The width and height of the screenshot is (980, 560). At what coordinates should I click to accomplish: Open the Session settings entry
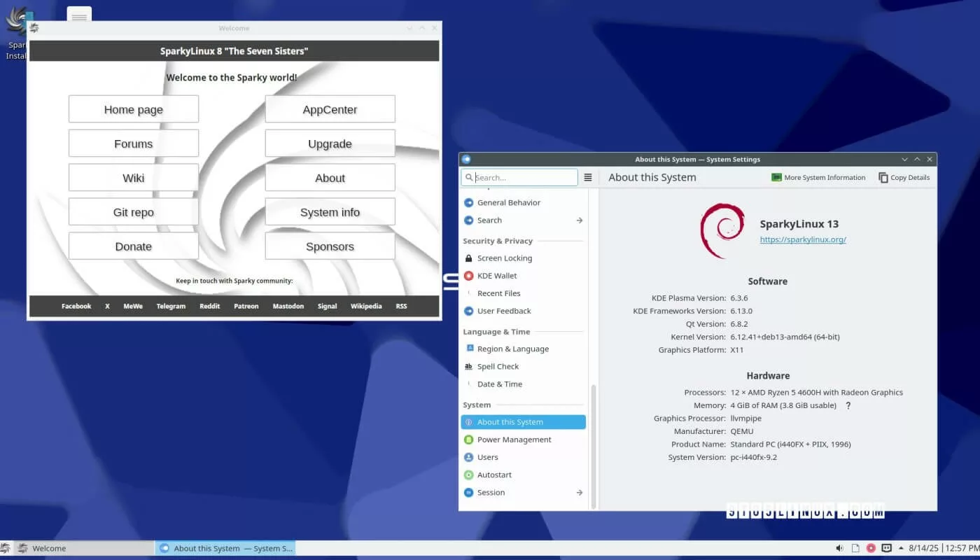pyautogui.click(x=524, y=493)
